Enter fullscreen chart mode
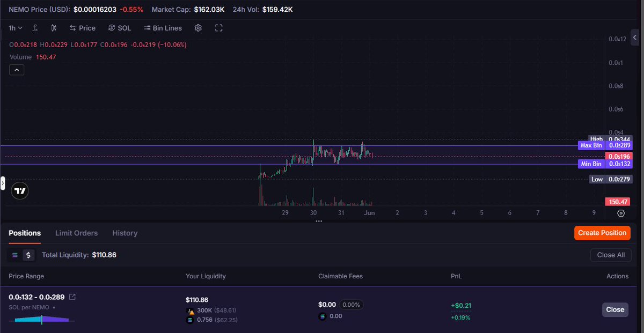Viewport: 644px width, 333px height. (x=218, y=28)
